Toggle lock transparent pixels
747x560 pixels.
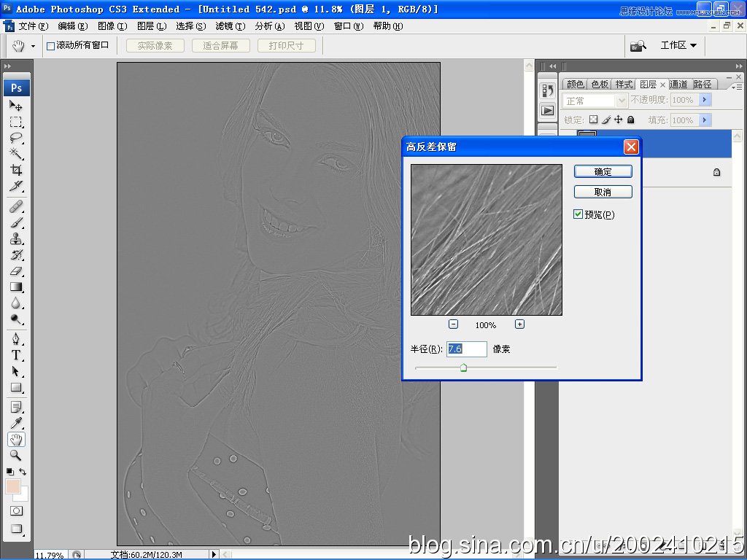point(593,120)
